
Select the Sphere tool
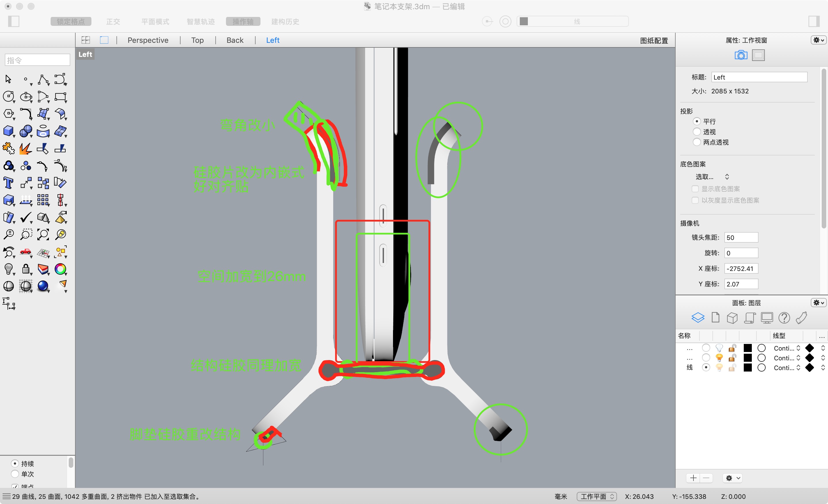tap(26, 131)
